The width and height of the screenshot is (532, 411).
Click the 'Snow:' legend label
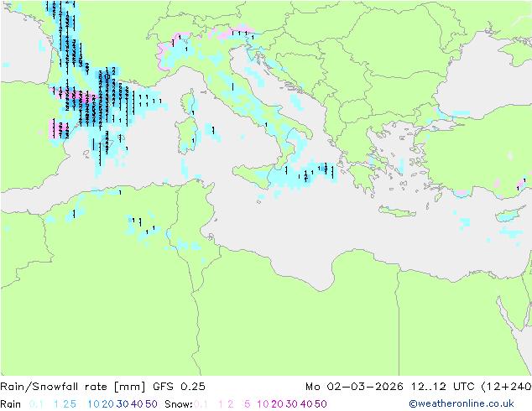179,404
